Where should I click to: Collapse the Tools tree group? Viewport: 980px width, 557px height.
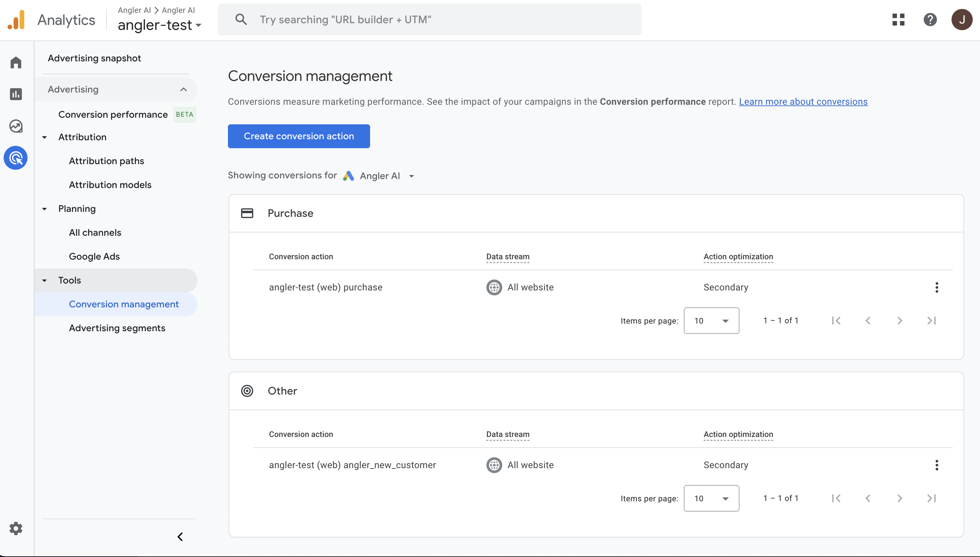click(44, 280)
